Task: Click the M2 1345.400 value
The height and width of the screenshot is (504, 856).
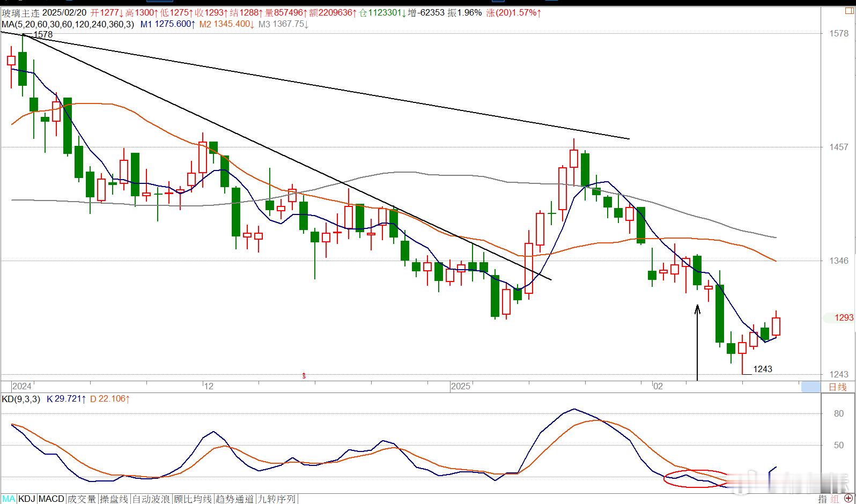Action: (x=226, y=24)
